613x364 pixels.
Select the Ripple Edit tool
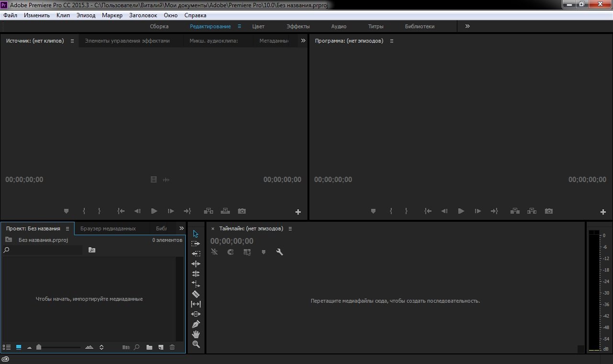196,264
